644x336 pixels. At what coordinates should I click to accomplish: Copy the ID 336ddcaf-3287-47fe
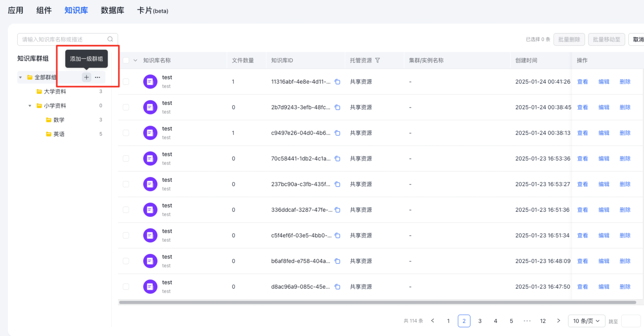coord(337,210)
